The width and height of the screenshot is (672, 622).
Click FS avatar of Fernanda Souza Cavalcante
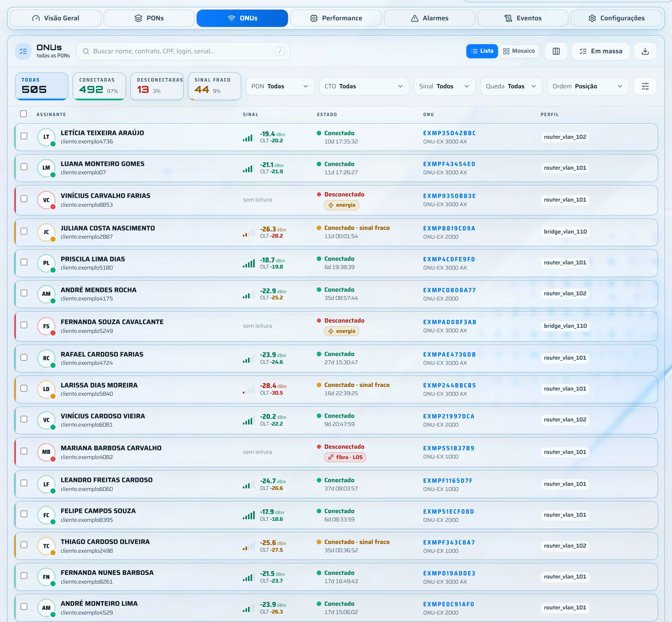tap(46, 326)
